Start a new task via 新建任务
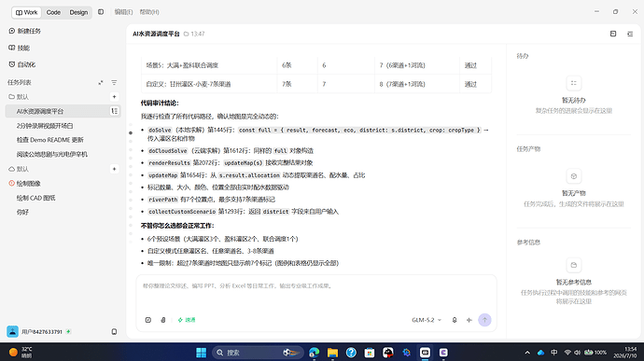This screenshot has height=361, width=644. tap(24, 31)
